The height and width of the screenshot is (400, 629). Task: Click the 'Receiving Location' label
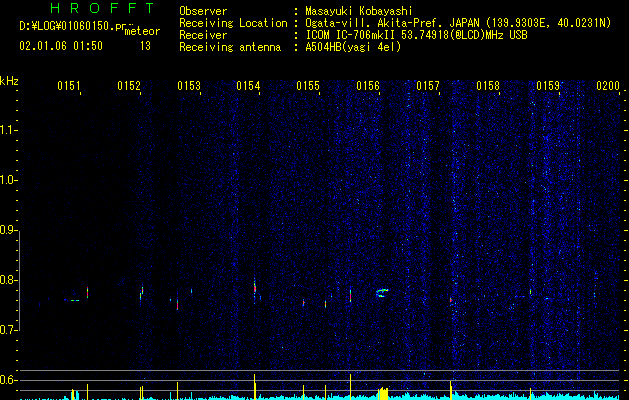[233, 23]
